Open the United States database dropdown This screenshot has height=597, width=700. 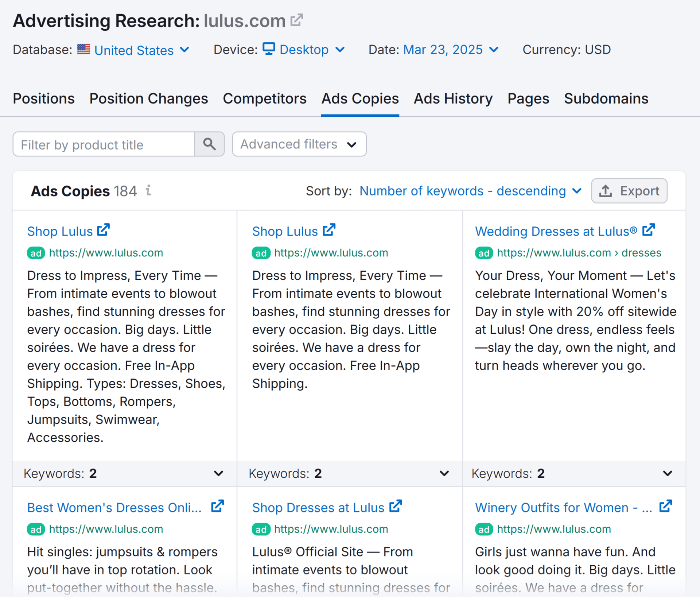(141, 50)
